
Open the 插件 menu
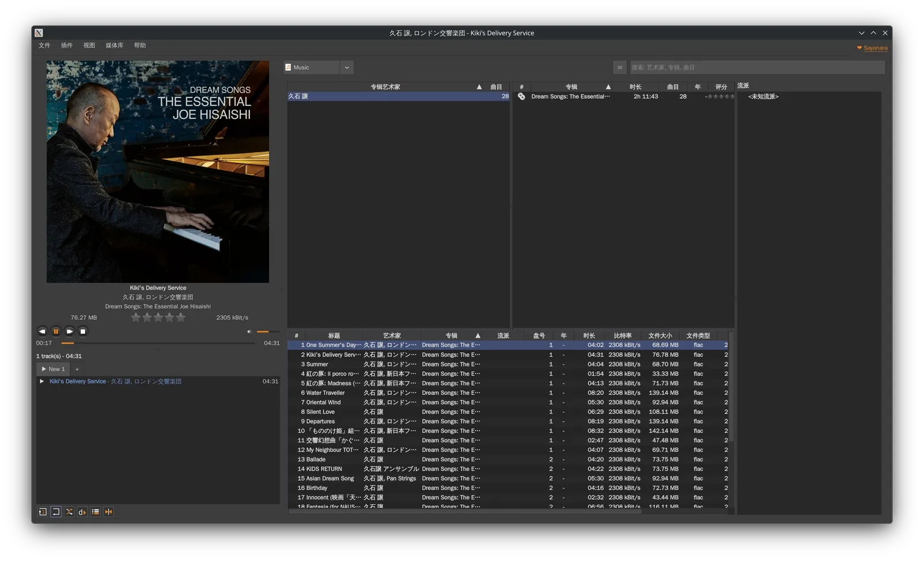pos(67,45)
